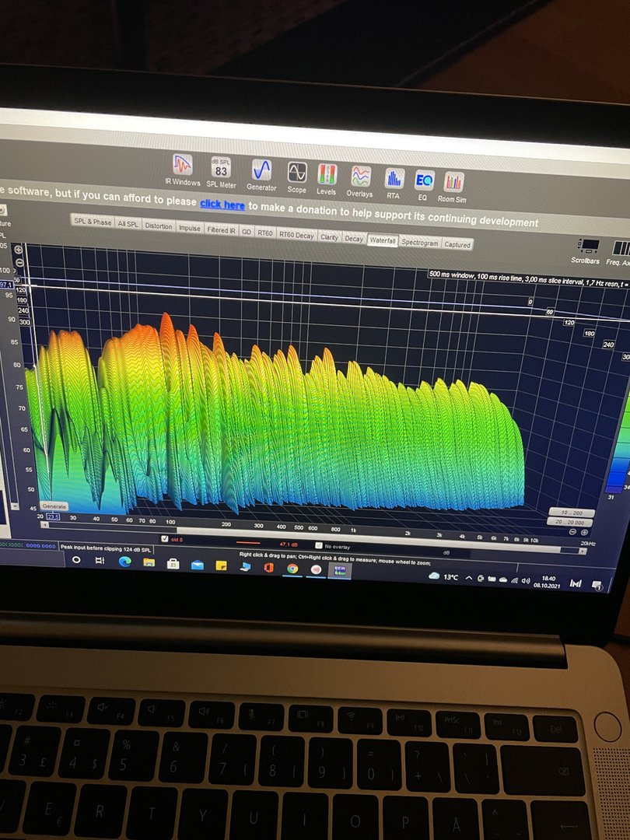
Task: Click the vertical zoom out minus icon
Action: point(18,263)
